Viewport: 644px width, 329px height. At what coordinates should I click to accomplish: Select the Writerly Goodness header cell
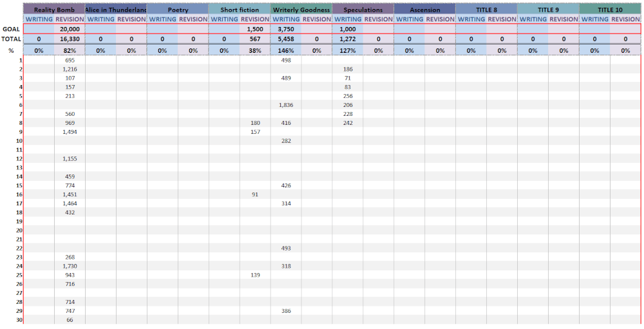pos(301,10)
